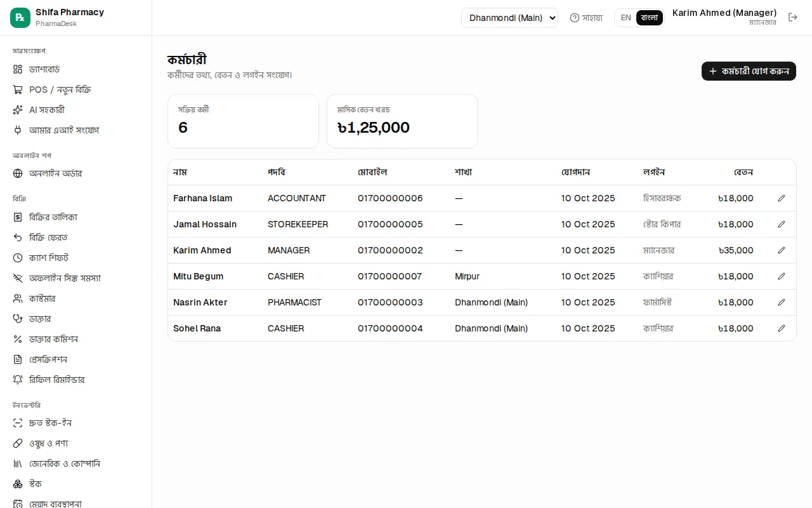Click the POS shopping cart icon
This screenshot has height=508, width=812.
(18, 90)
